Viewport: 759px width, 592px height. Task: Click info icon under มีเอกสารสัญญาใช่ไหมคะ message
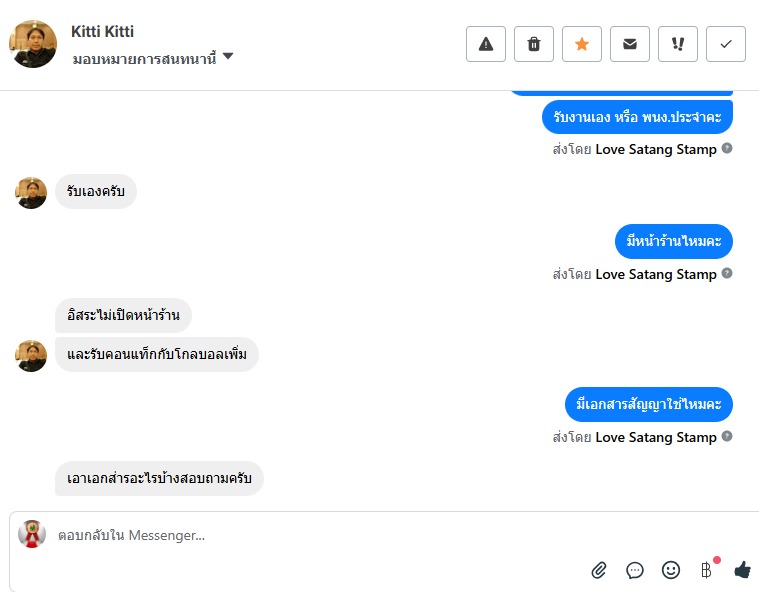[728, 437]
